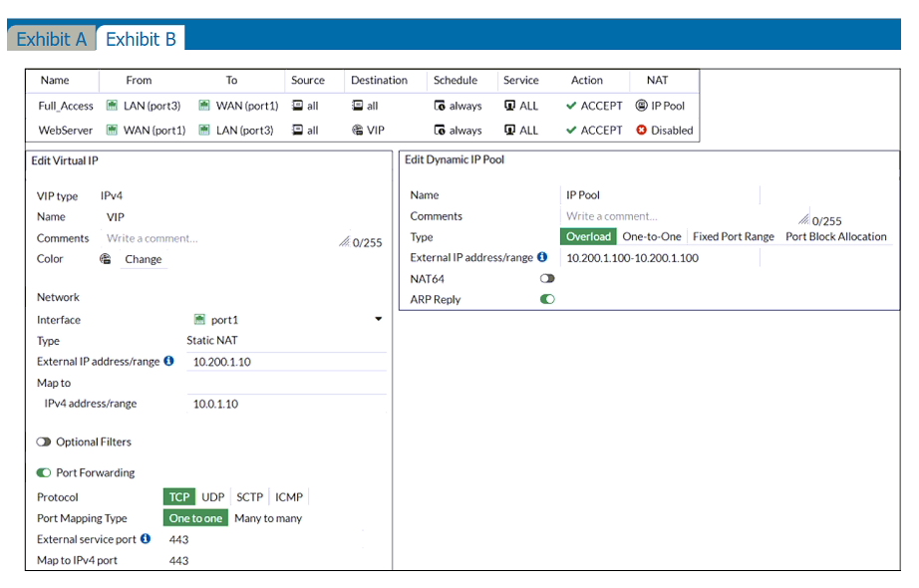This screenshot has height=588, width=919.
Task: Click the VIP External IP field 10.200.1.10
Action: pos(287,362)
